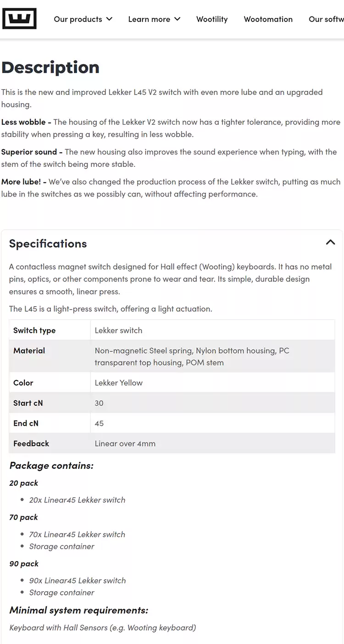344x644 pixels.
Task: Click the End cN value 45
Action: [x=99, y=423]
